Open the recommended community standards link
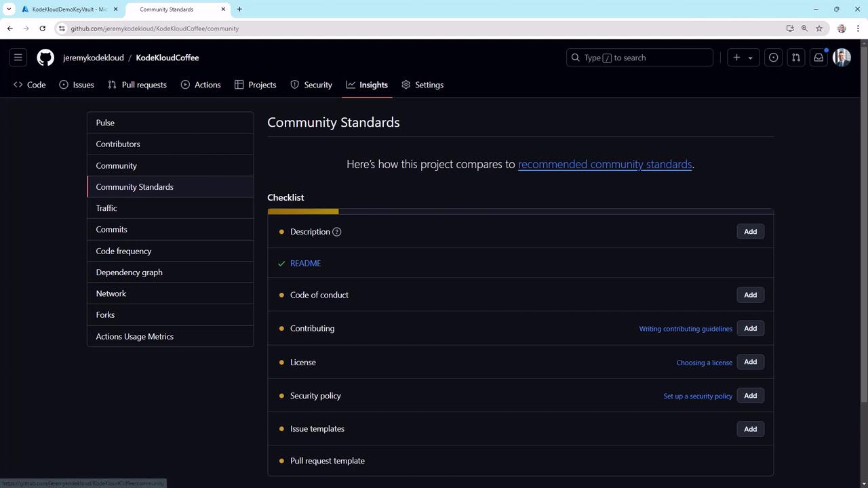The width and height of the screenshot is (868, 488). [605, 164]
